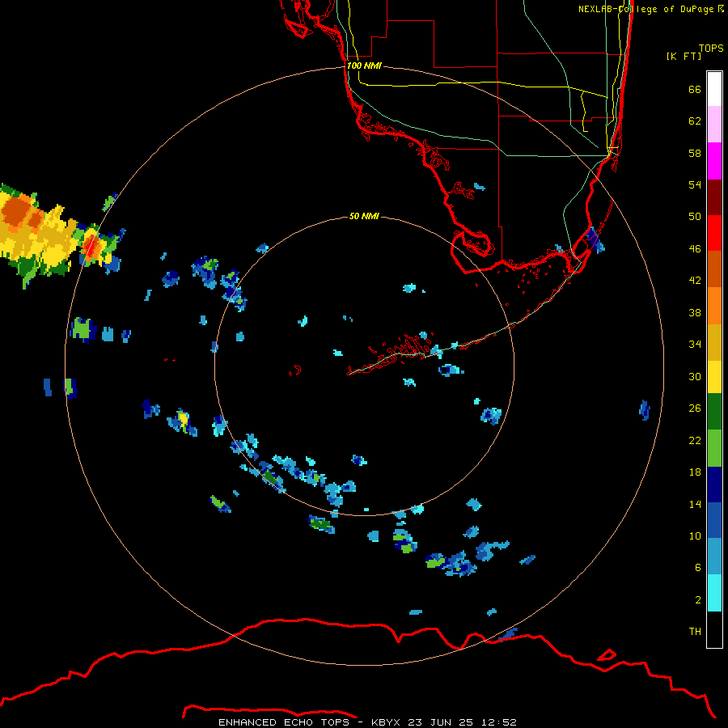Click the white swatch in the TOPS legend
This screenshot has height=728, width=728.
pos(714,89)
